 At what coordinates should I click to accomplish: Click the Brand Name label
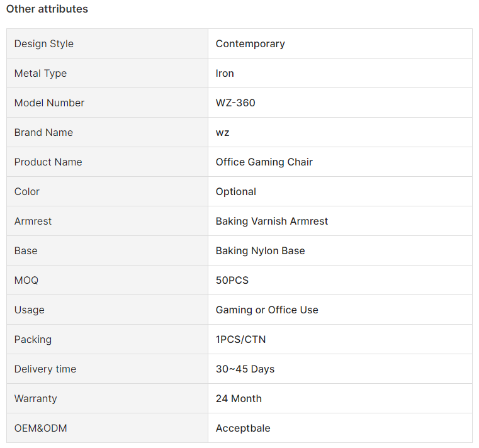tap(43, 132)
